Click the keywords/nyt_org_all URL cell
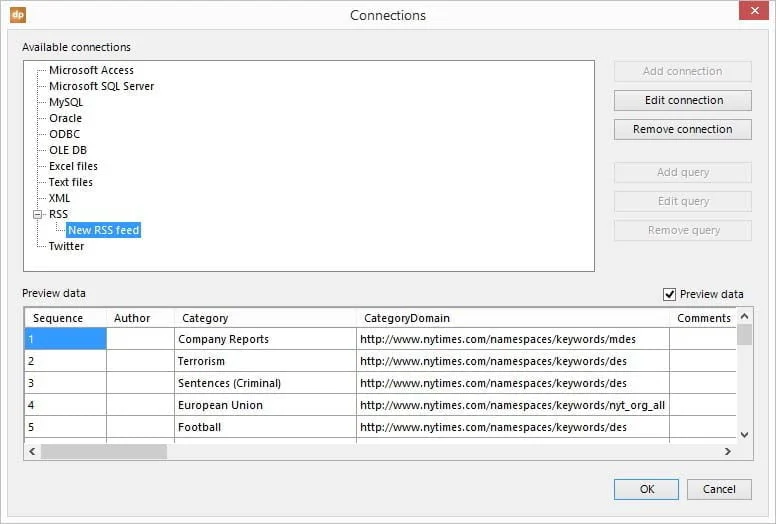Viewport: 776px width, 524px height. (513, 405)
